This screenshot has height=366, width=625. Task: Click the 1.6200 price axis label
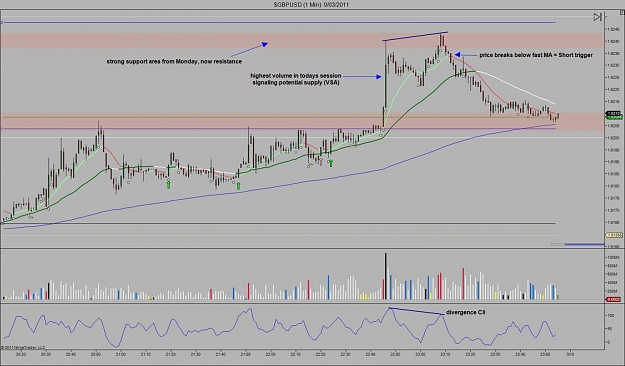(613, 138)
